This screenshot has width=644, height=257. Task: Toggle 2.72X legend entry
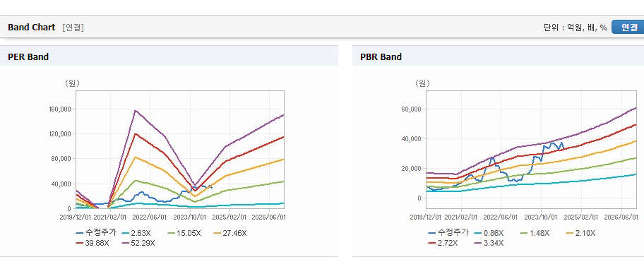click(443, 243)
